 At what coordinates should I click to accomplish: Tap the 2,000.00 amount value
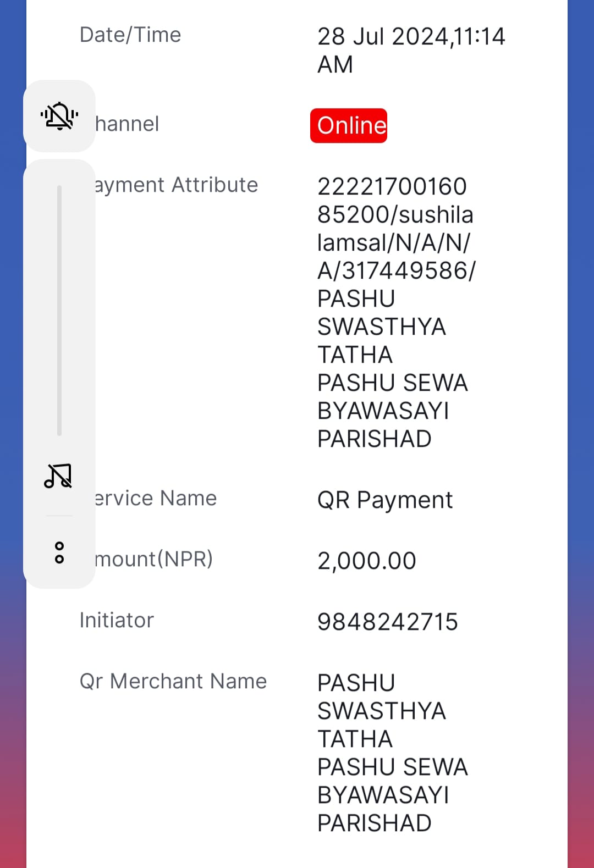coord(367,561)
